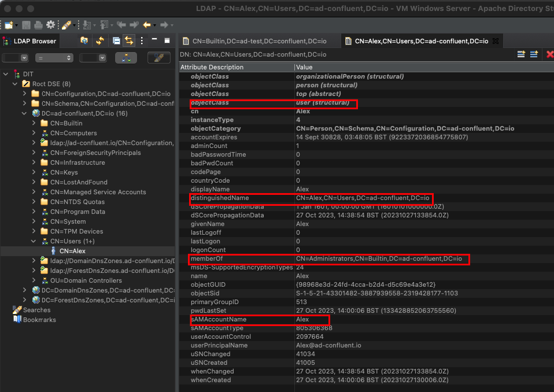Click the Collapse All icon in LDAP Browser

pos(116,40)
